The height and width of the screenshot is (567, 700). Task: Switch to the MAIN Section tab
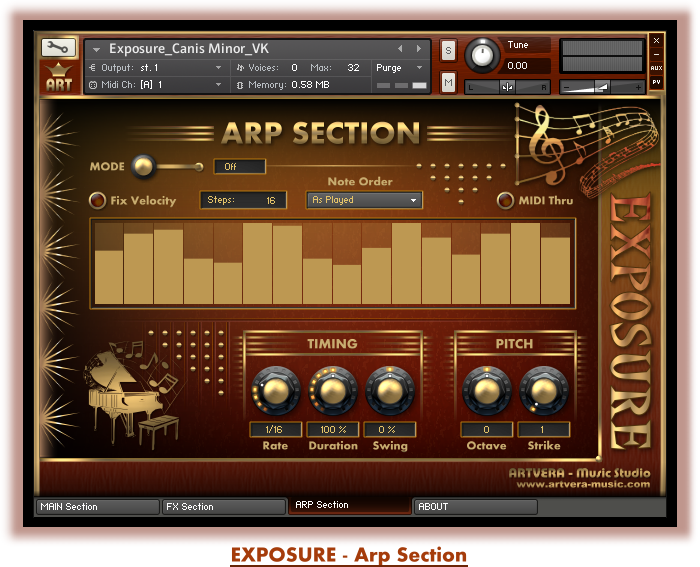[96, 507]
